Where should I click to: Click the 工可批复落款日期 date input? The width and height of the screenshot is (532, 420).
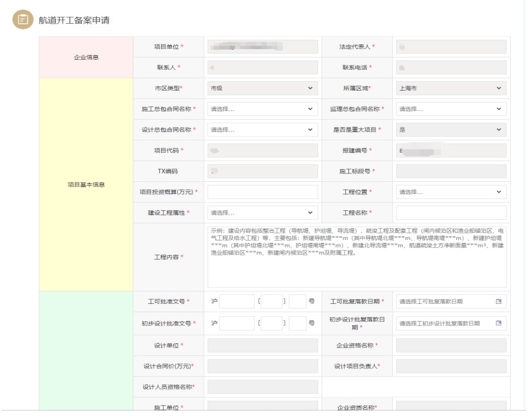(x=444, y=302)
